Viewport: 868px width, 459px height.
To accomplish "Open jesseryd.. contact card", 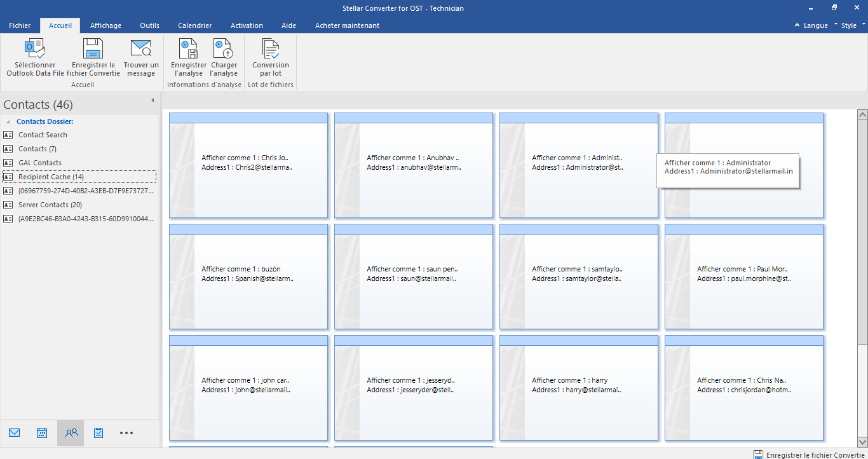I will click(x=414, y=388).
